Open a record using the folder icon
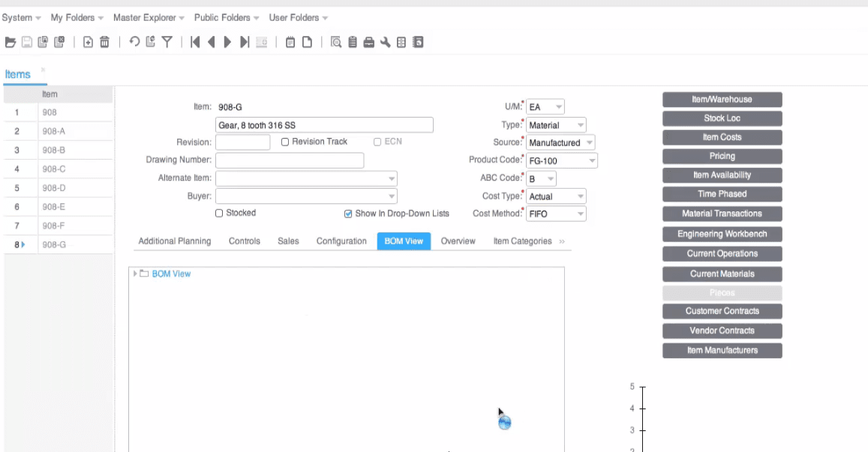Screen dimensions: 868x452 coord(11,42)
